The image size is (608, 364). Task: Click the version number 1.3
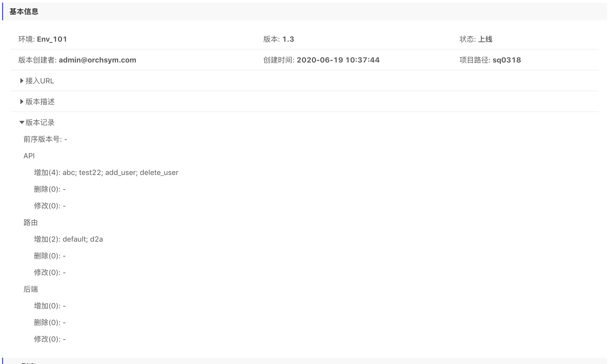(288, 39)
